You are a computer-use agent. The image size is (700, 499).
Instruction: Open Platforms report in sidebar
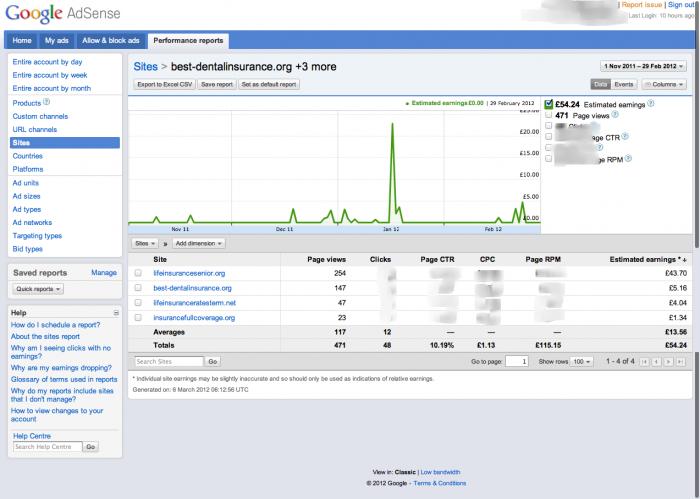(28, 169)
